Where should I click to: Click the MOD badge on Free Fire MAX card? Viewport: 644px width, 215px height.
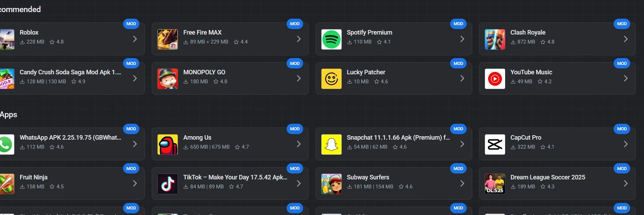pyautogui.click(x=295, y=24)
